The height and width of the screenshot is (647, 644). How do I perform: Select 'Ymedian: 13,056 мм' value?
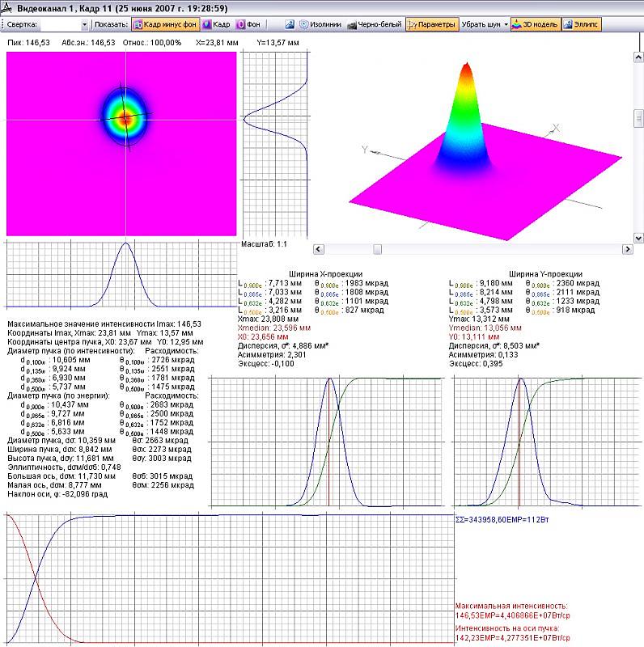point(485,328)
